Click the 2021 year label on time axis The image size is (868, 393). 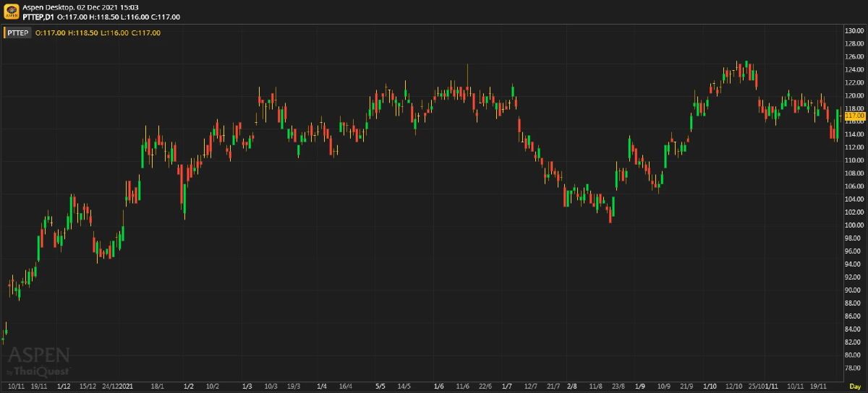point(126,386)
